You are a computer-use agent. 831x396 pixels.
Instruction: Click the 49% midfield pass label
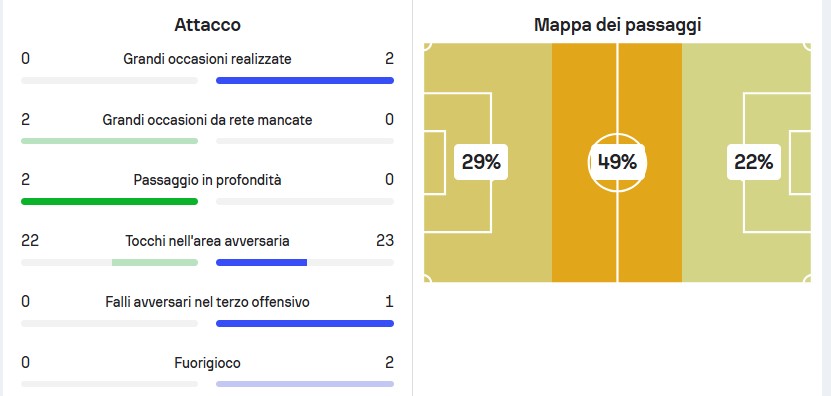point(617,162)
